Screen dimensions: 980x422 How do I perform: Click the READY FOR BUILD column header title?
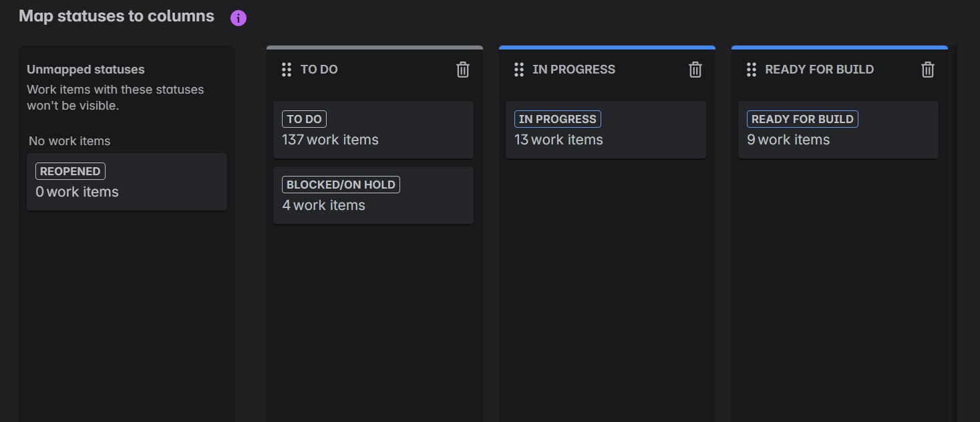coord(820,69)
